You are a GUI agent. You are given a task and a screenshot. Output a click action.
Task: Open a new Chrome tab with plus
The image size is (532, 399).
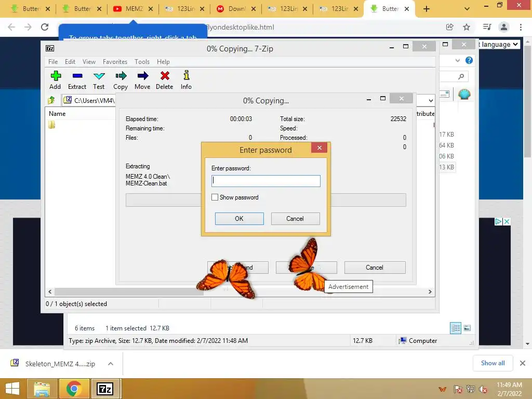pos(427,9)
